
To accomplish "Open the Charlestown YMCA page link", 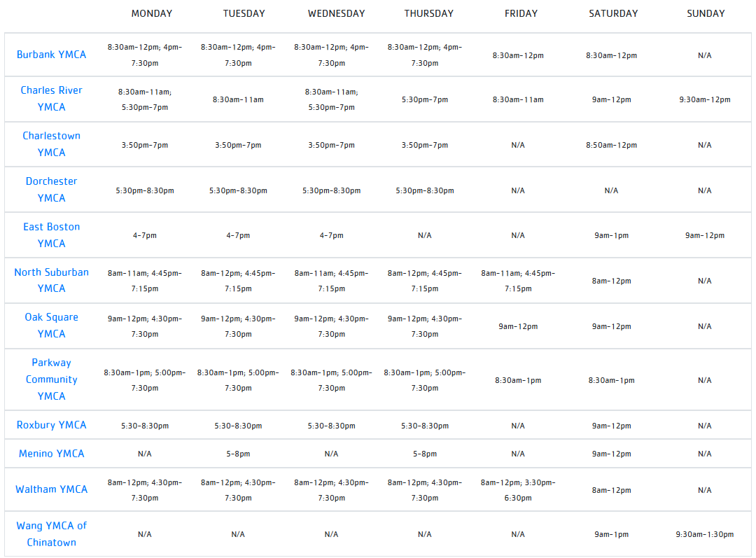I will [x=51, y=144].
